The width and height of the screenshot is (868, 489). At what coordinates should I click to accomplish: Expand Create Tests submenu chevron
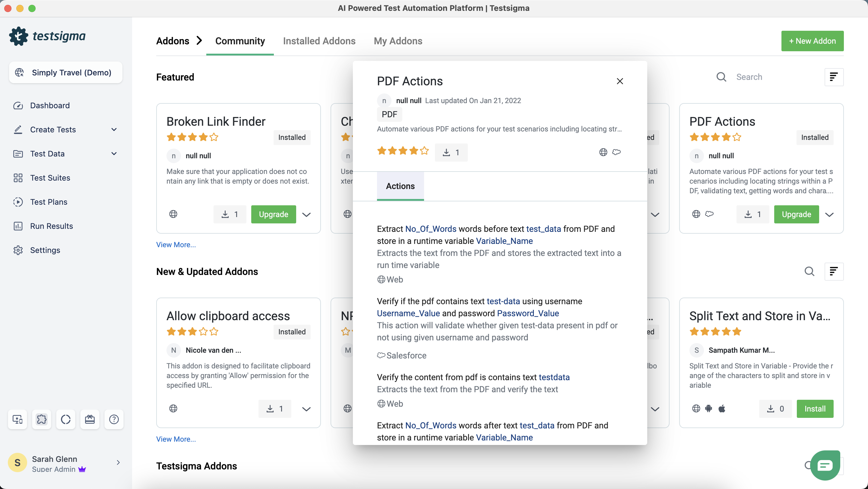click(114, 130)
